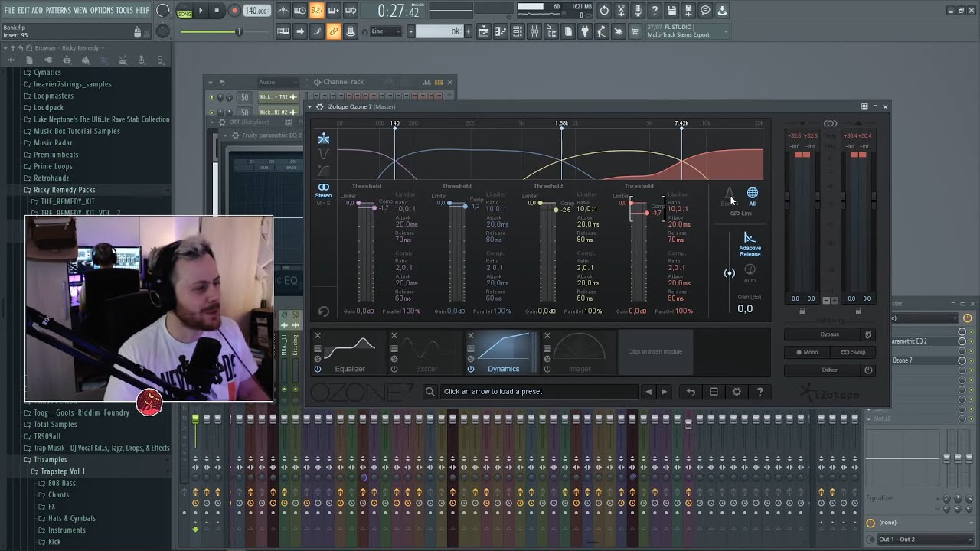Click the Swap channels button

tap(852, 352)
